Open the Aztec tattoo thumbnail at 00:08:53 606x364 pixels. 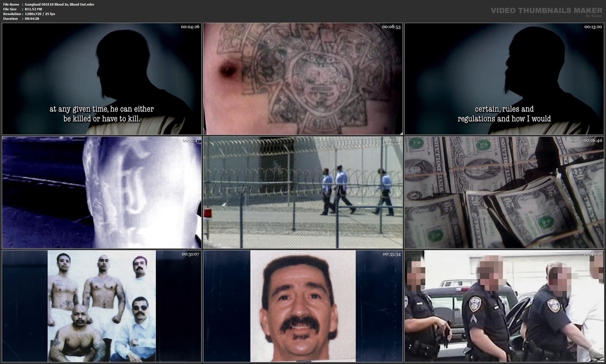tap(303, 79)
